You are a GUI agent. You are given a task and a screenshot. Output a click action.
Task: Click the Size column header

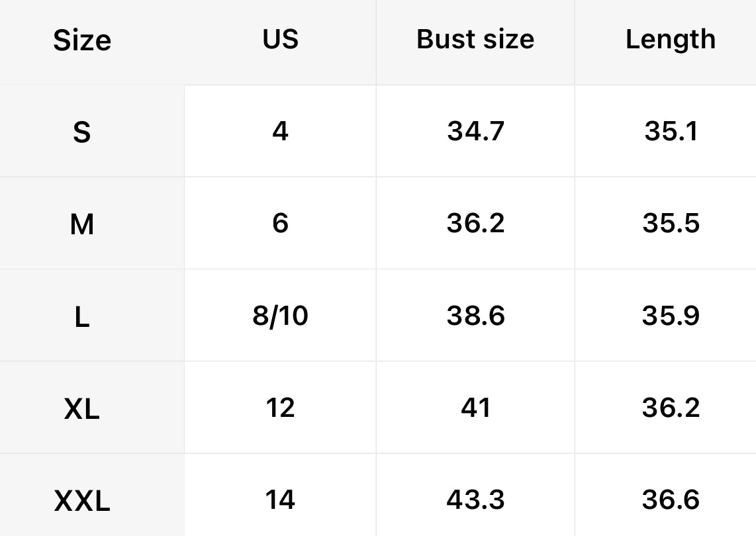82,40
